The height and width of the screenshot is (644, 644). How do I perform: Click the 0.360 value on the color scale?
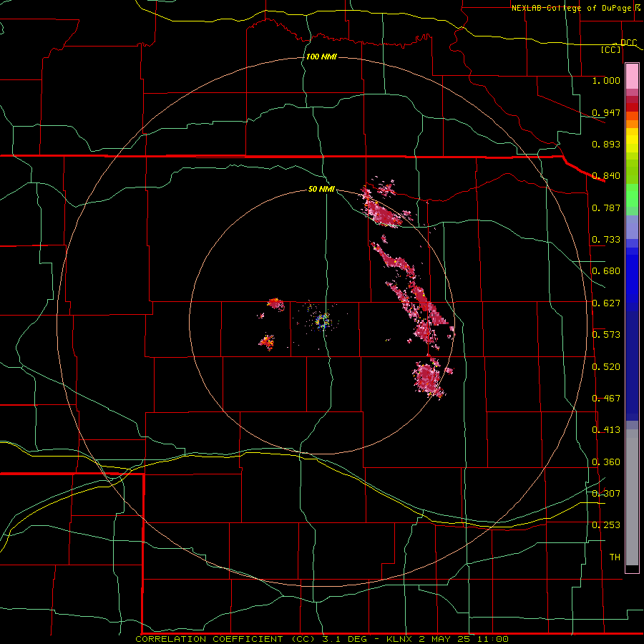point(606,462)
